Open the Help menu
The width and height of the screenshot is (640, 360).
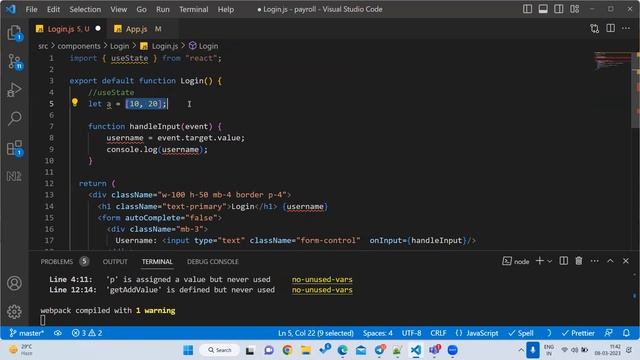point(226,9)
